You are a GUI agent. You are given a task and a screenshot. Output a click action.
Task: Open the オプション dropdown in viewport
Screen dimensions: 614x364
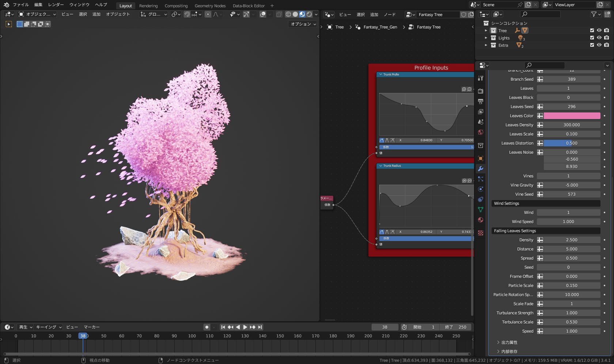303,24
